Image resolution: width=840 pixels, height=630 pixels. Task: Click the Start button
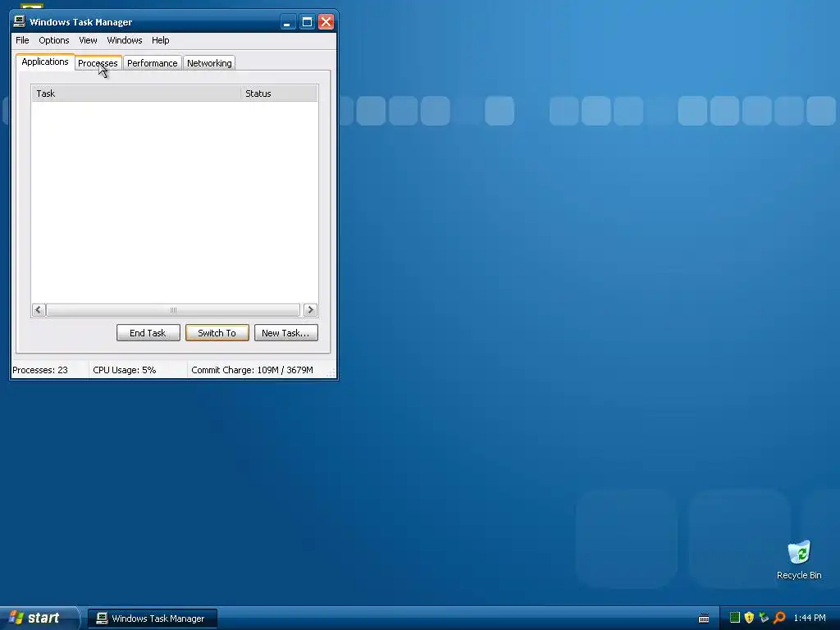coord(39,618)
